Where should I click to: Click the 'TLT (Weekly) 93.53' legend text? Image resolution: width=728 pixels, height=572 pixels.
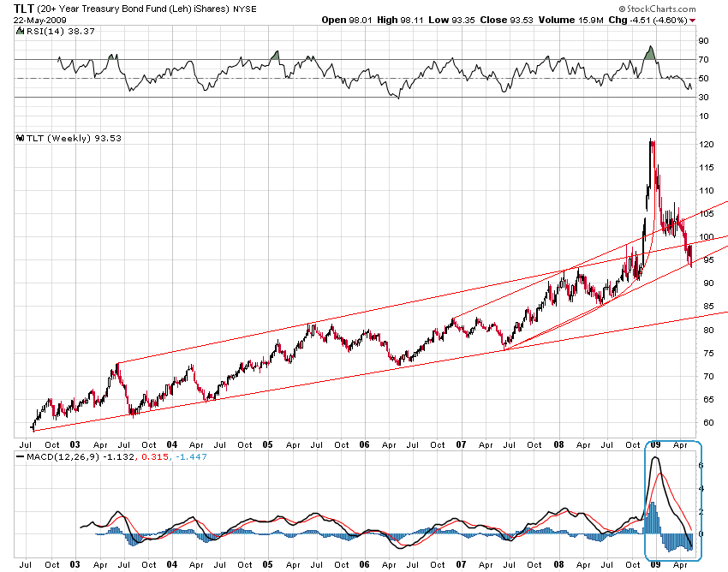75,138
